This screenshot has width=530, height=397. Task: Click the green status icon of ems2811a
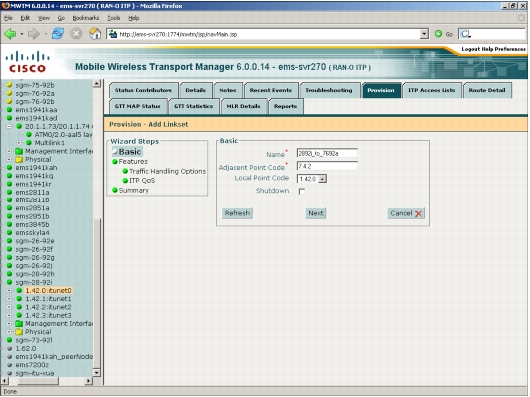(9, 192)
